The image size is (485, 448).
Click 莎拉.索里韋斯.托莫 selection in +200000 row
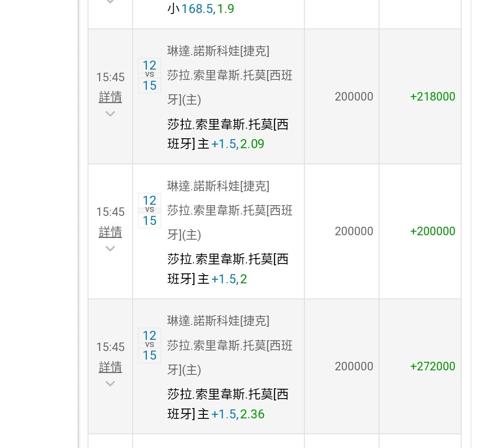pos(228,259)
